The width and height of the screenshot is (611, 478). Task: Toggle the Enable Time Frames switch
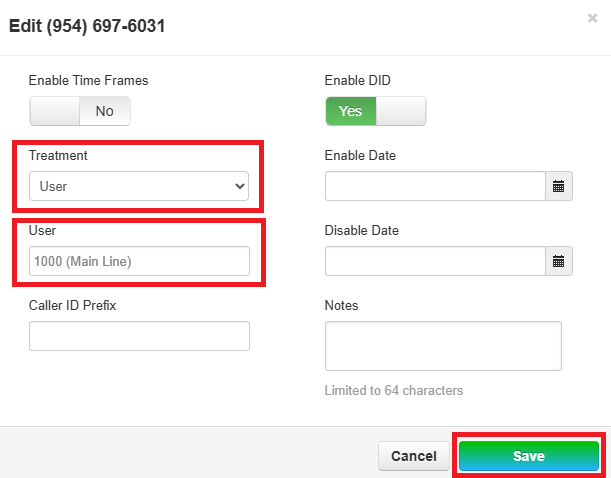click(x=80, y=111)
